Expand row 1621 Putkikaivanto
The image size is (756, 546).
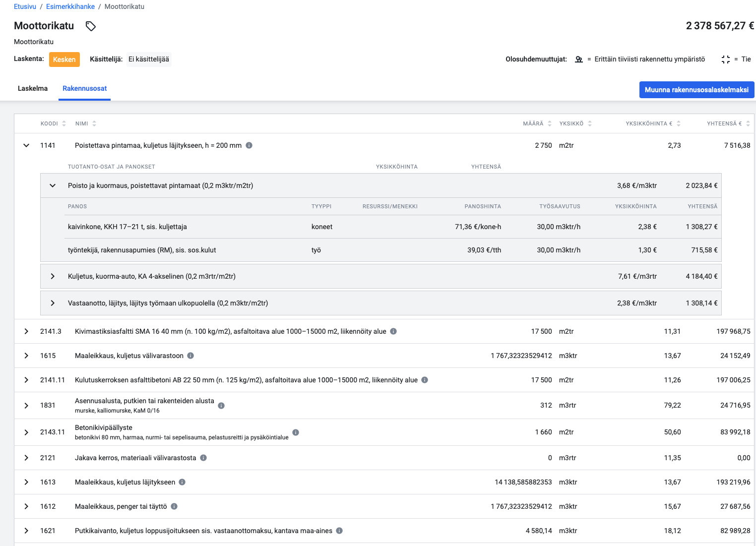[26, 531]
